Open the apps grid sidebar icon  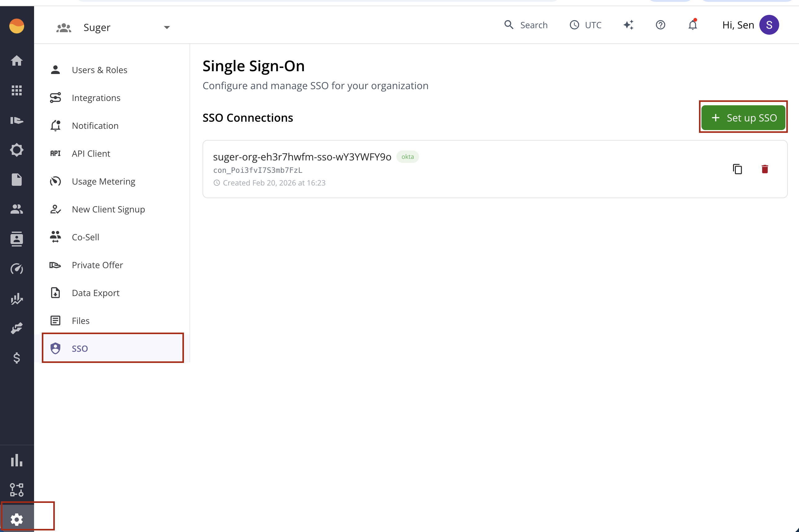click(x=17, y=91)
